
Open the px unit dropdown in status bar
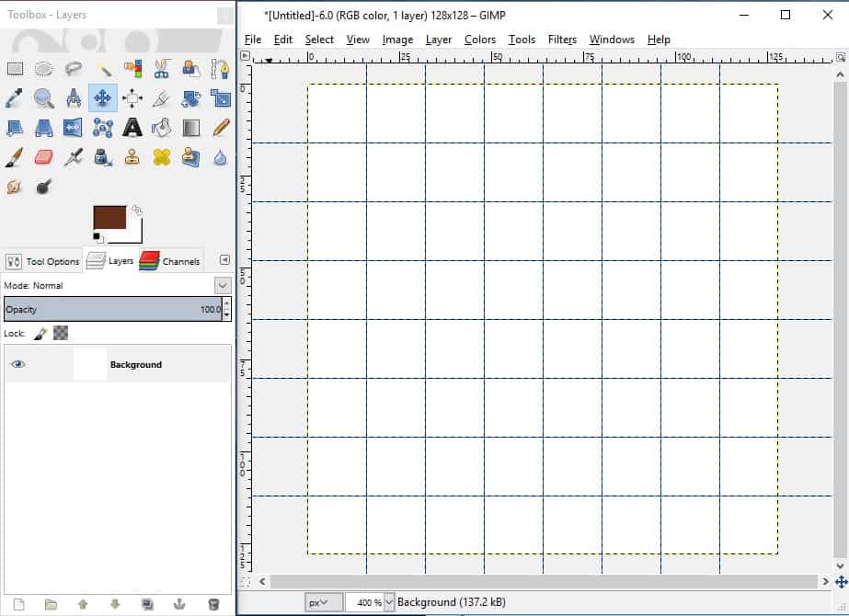324,602
